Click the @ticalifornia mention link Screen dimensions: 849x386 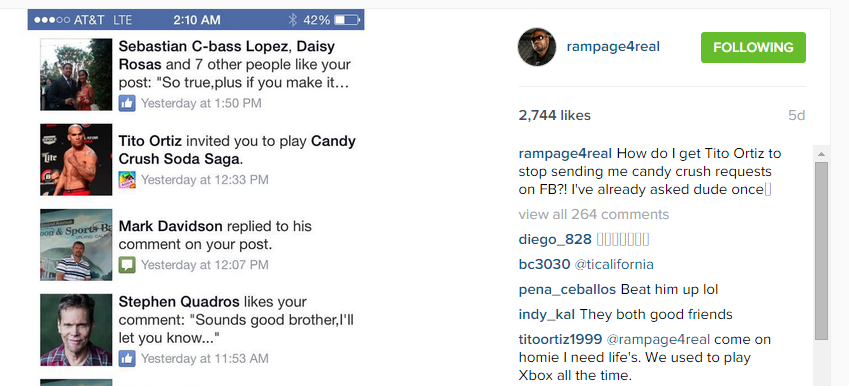pyautogui.click(x=614, y=264)
